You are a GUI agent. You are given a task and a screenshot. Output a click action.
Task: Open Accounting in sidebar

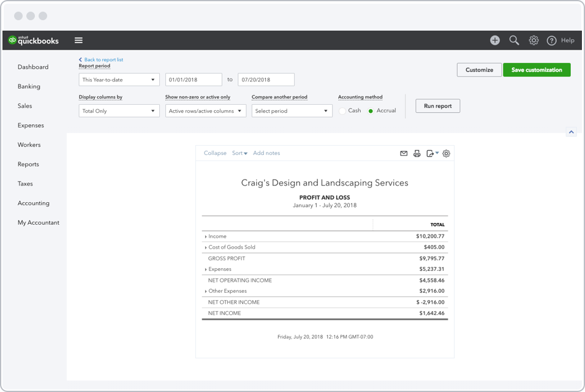33,203
